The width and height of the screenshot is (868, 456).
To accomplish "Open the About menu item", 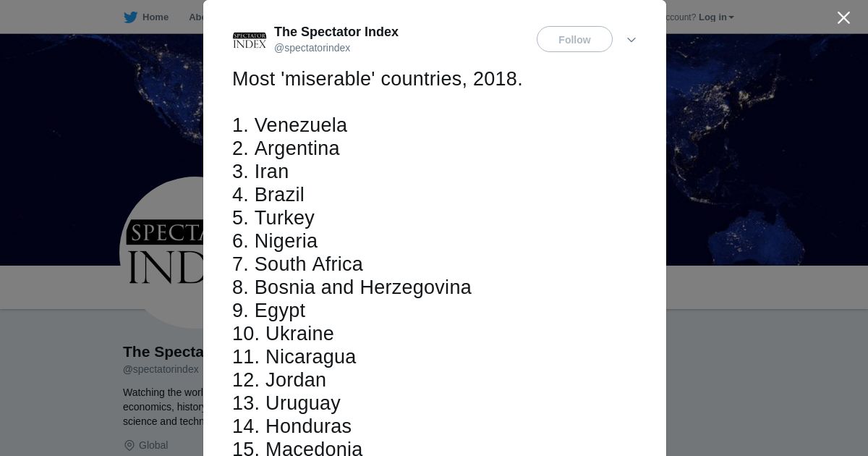I will point(195,17).
